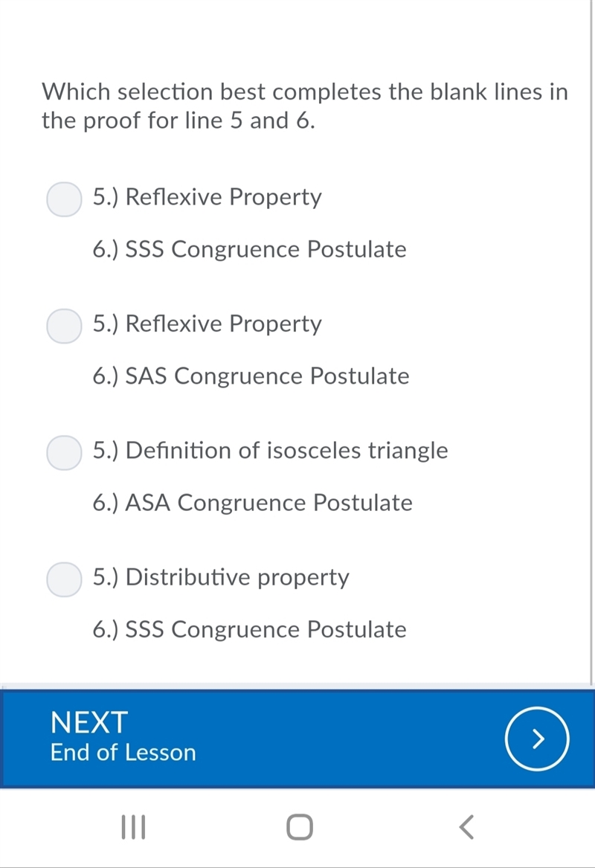Click the first '6.) SSS Congruence Postulate' text
This screenshot has width=595, height=868.
(249, 249)
